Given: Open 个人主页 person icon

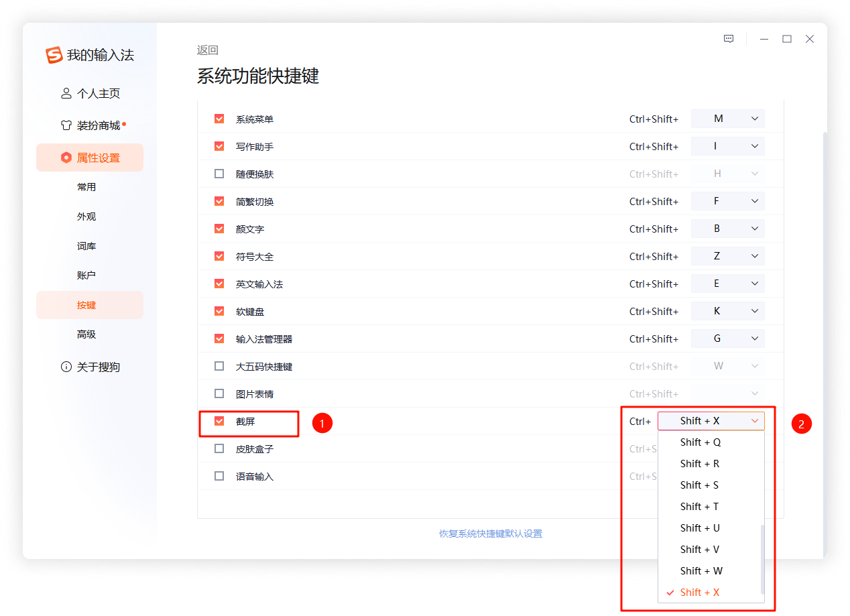Looking at the screenshot, I should point(66,93).
